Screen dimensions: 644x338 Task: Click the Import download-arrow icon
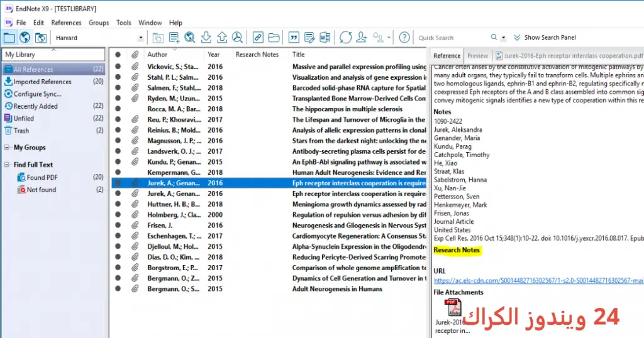click(206, 38)
